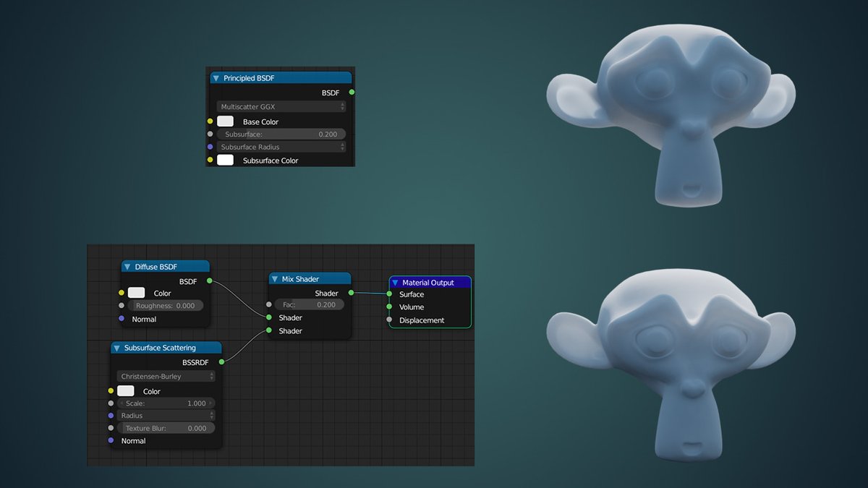
Task: Click the Diffuse BSDF Roughness socket
Action: (122, 306)
